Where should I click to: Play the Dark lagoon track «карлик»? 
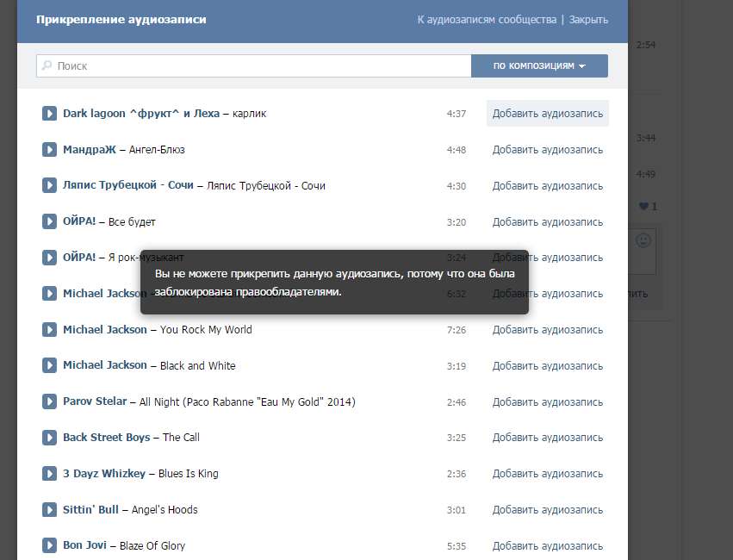click(x=50, y=114)
